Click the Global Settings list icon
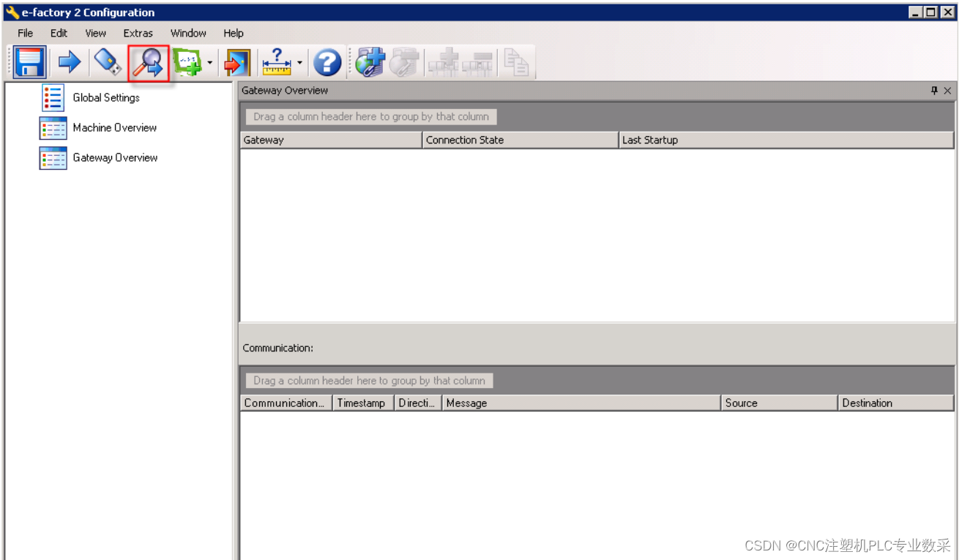The height and width of the screenshot is (560, 962). click(53, 97)
